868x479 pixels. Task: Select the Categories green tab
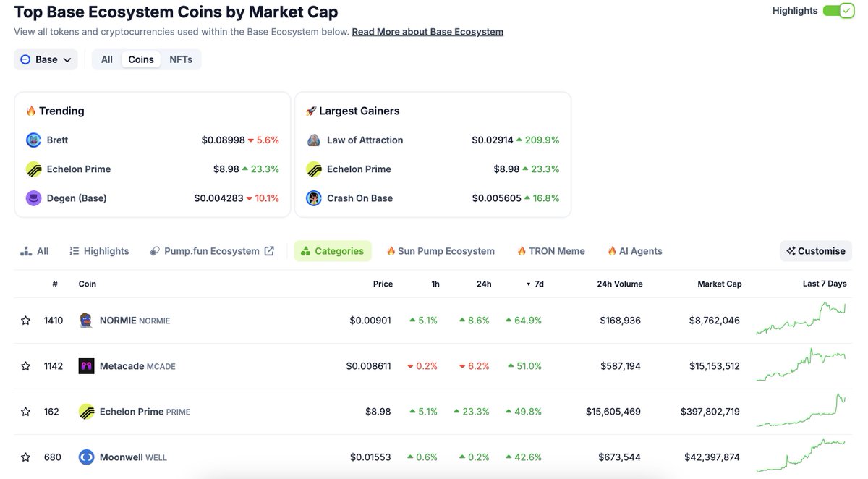(x=333, y=251)
